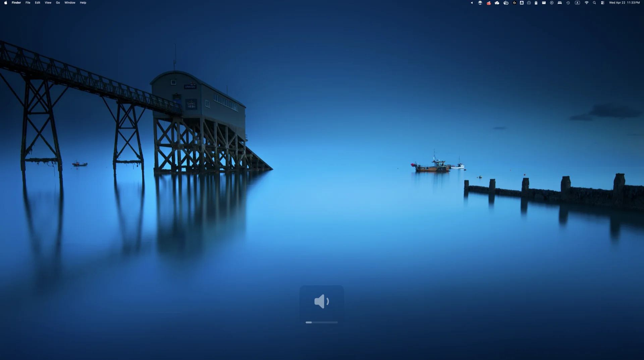The image size is (644, 360).
Task: Open the Go menu in Finder
Action: (x=58, y=3)
